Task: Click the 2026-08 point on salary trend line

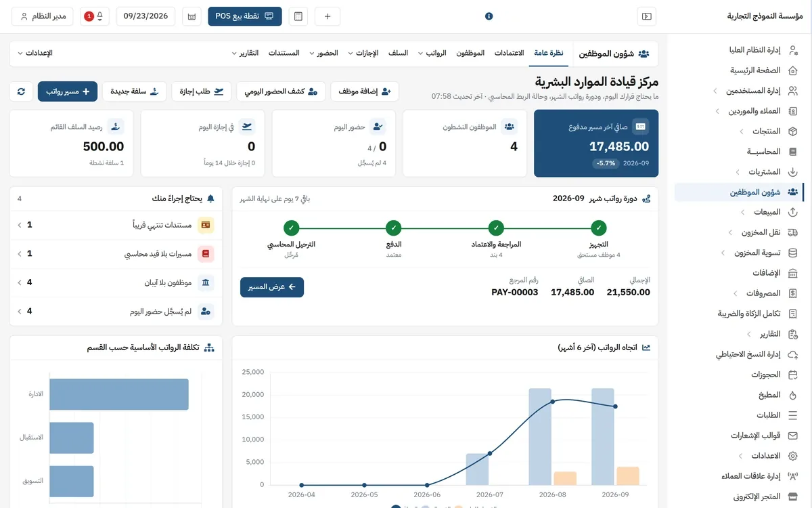Action: click(x=552, y=402)
